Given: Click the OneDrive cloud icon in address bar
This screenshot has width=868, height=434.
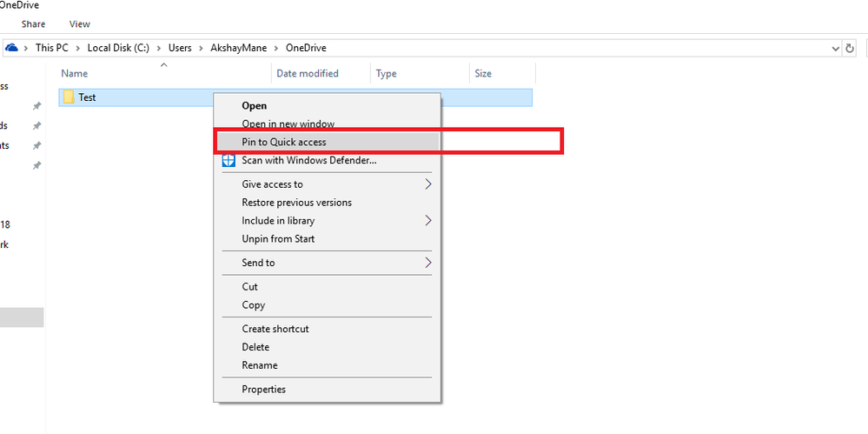Looking at the screenshot, I should coord(12,48).
